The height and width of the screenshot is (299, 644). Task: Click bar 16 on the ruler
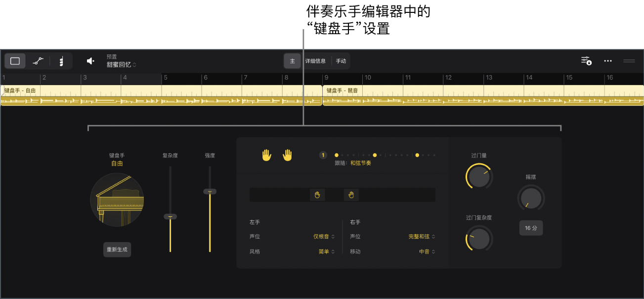[609, 78]
